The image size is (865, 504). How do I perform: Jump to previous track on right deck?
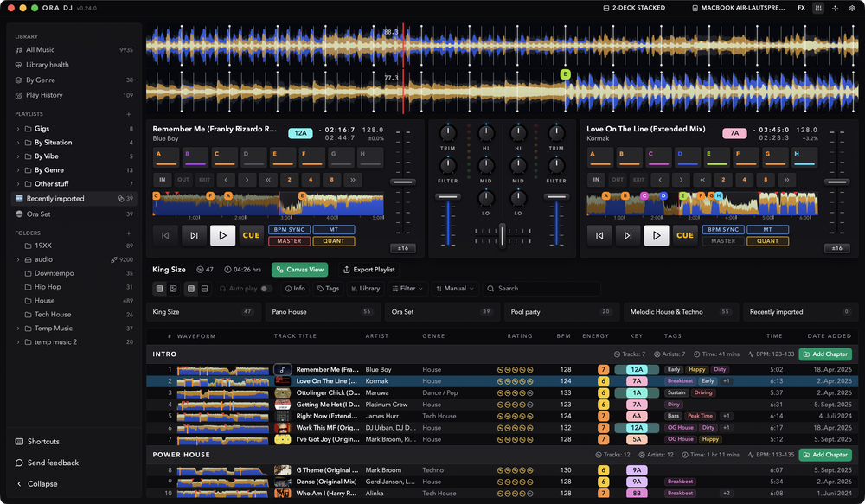[599, 235]
